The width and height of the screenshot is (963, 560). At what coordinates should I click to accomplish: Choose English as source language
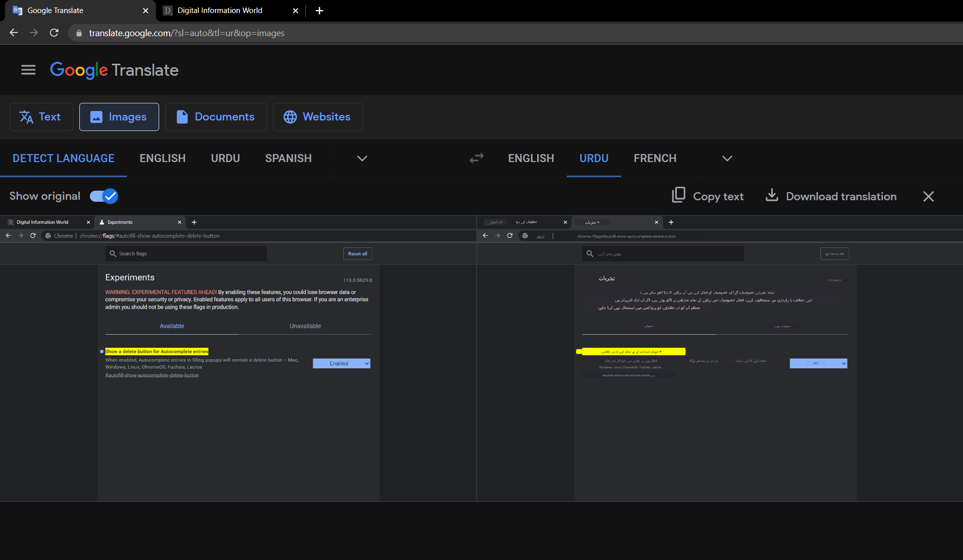[x=163, y=159]
